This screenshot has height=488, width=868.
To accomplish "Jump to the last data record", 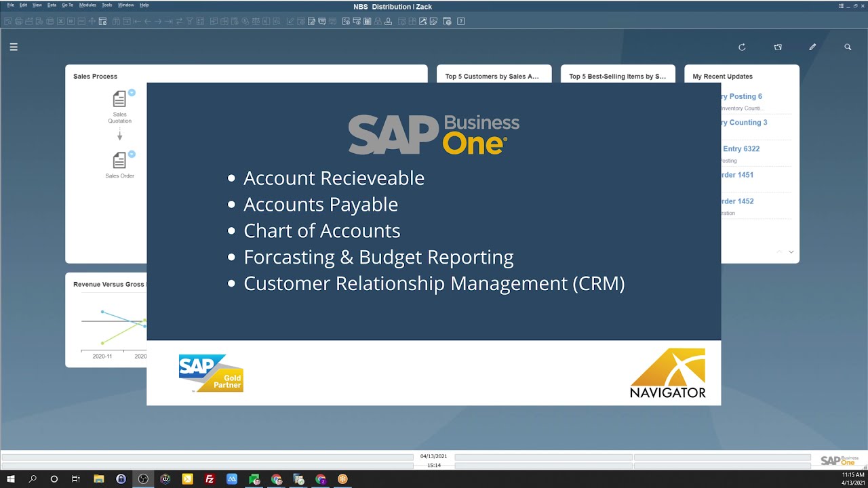I will click(x=169, y=21).
